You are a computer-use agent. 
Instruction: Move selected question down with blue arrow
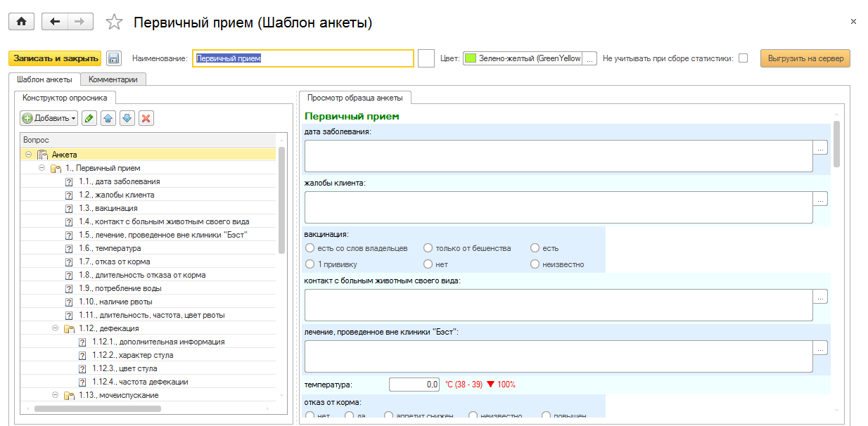pyautogui.click(x=127, y=118)
